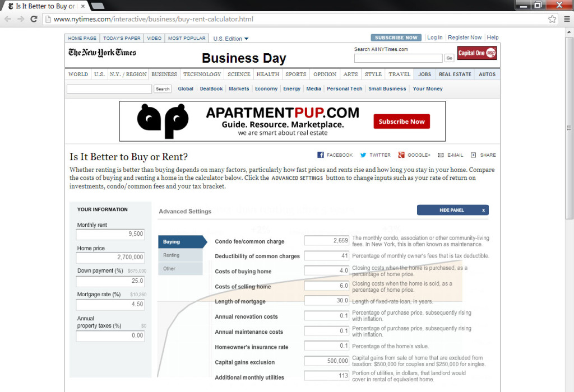Open the TODAY'S PAPER menu
Screen dimensions: 574x392
coord(122,38)
